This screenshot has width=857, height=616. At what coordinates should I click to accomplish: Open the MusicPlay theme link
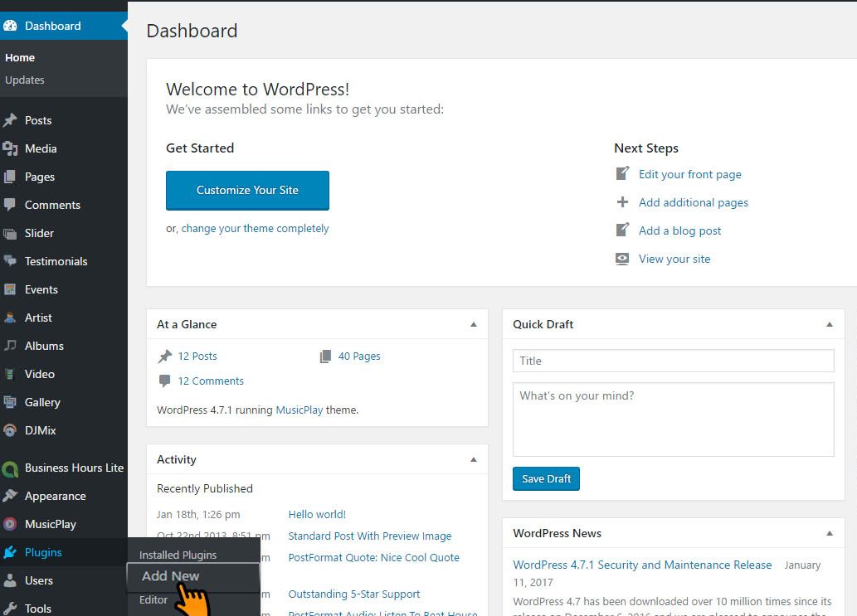(299, 410)
